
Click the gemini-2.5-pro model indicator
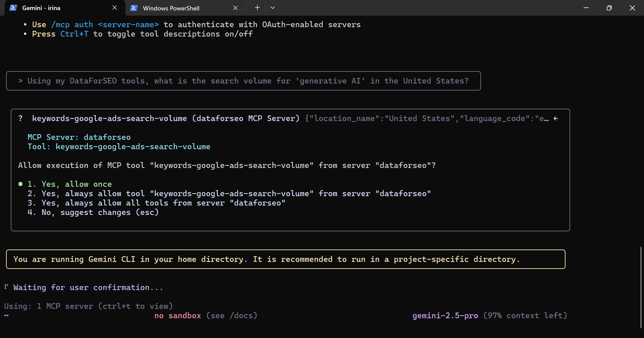(x=445, y=316)
